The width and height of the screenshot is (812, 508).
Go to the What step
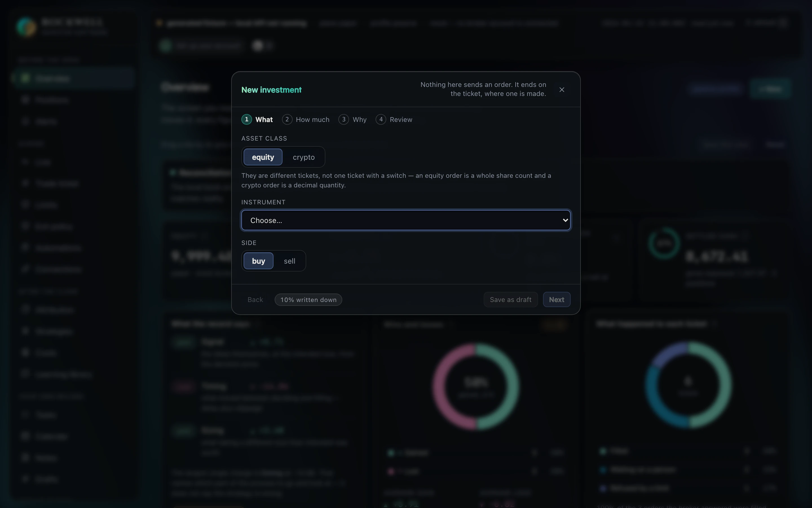click(257, 120)
